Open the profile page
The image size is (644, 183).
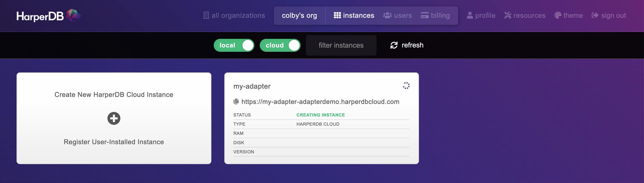(x=481, y=15)
